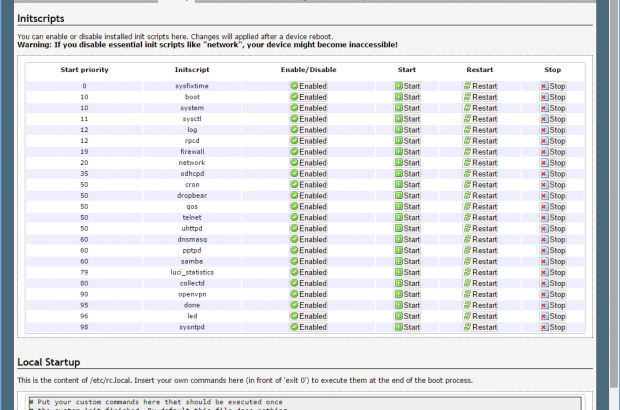Viewport: 620px width, 410px height.
Task: Stop the telnet service
Action: point(553,217)
